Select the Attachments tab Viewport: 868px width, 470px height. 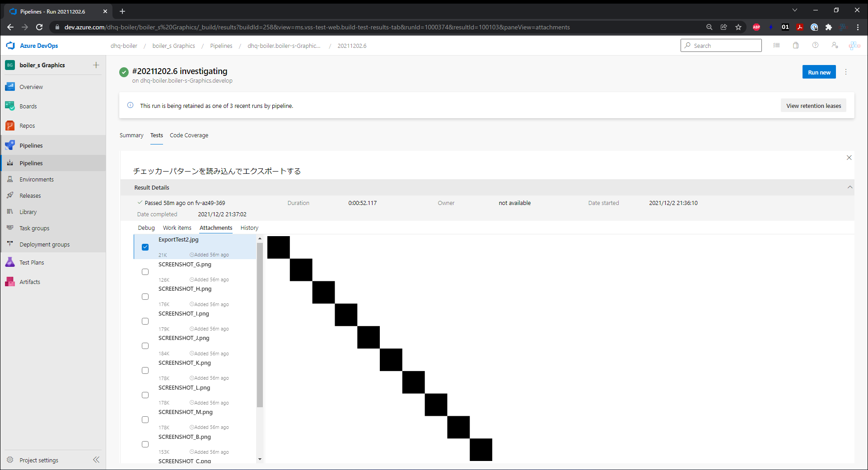(216, 228)
